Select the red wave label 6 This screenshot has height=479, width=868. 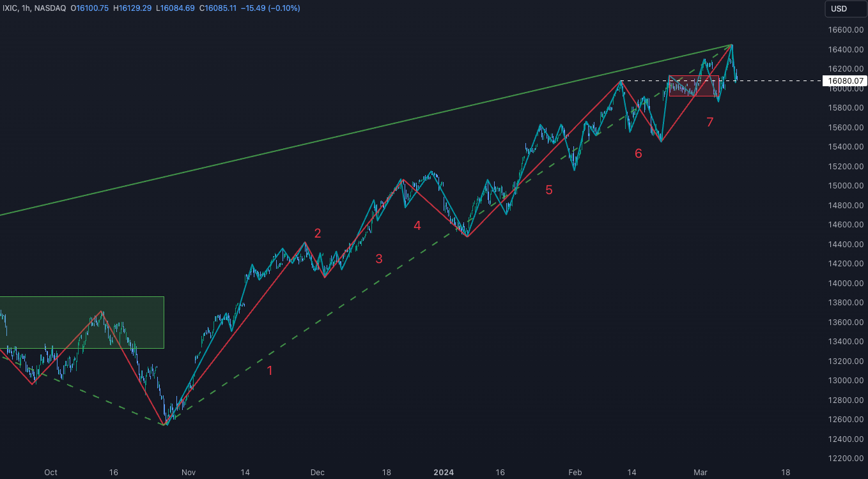(x=638, y=153)
